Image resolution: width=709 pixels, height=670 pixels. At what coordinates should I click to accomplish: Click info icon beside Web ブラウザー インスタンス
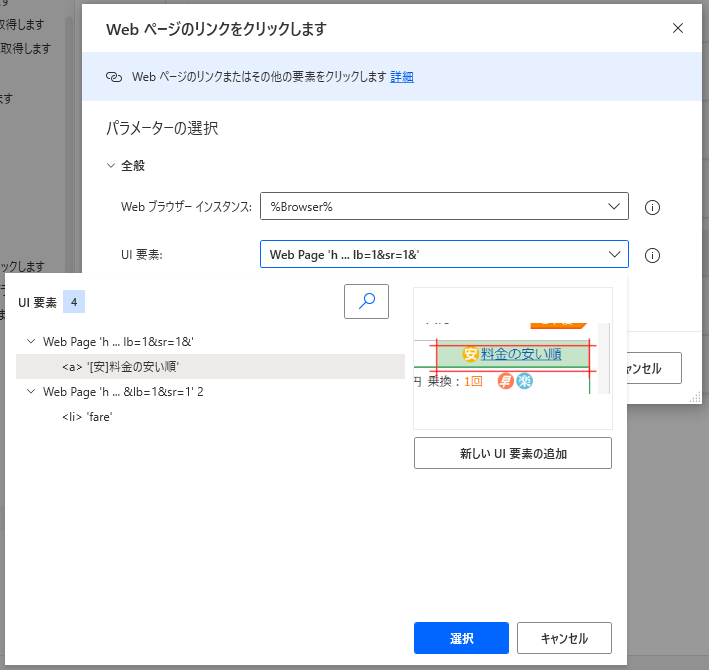[x=652, y=208]
